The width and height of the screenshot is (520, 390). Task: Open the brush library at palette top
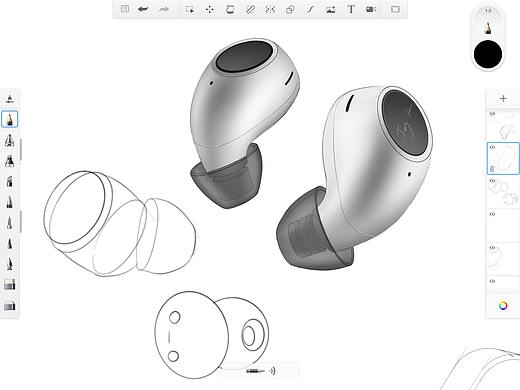10,98
